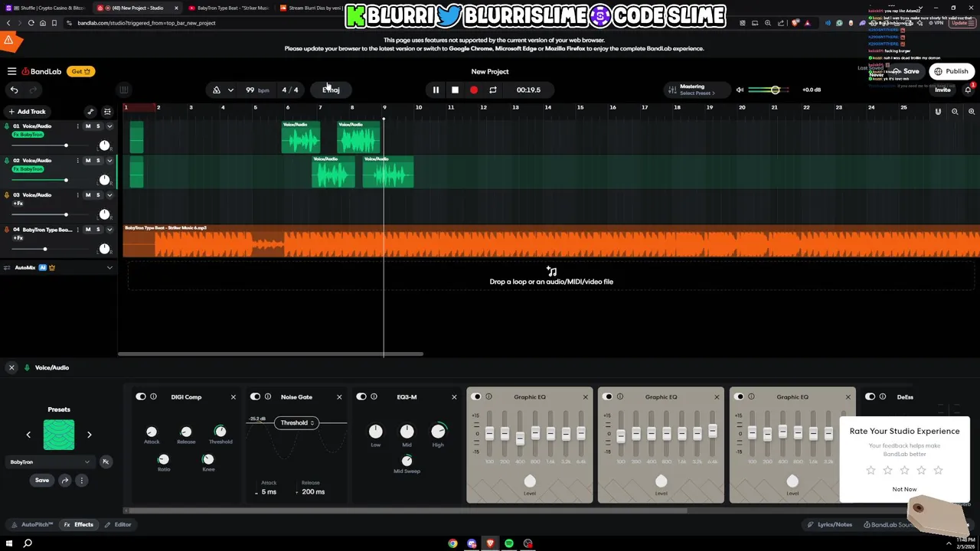The image size is (980, 551).
Task: Remove the DIGI Comp effect
Action: pos(234,397)
